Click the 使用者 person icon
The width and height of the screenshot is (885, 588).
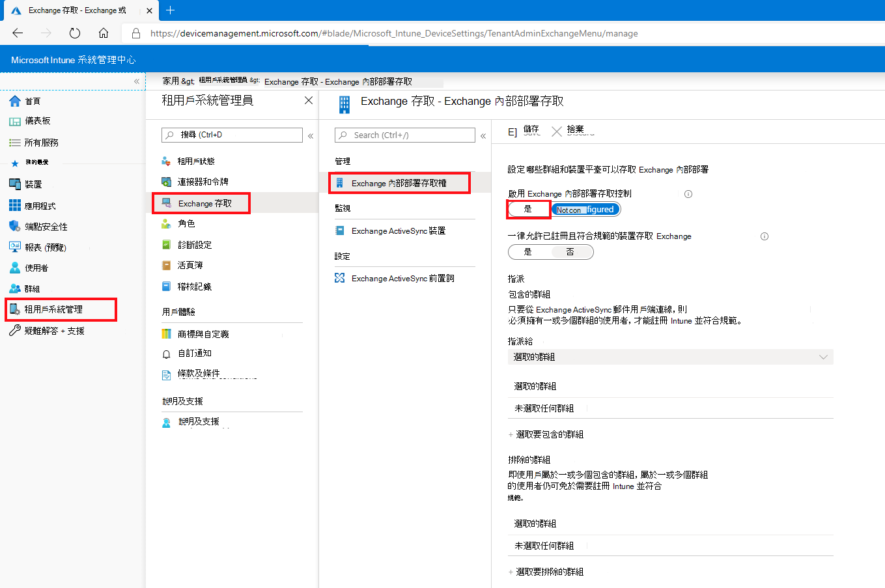click(x=15, y=268)
